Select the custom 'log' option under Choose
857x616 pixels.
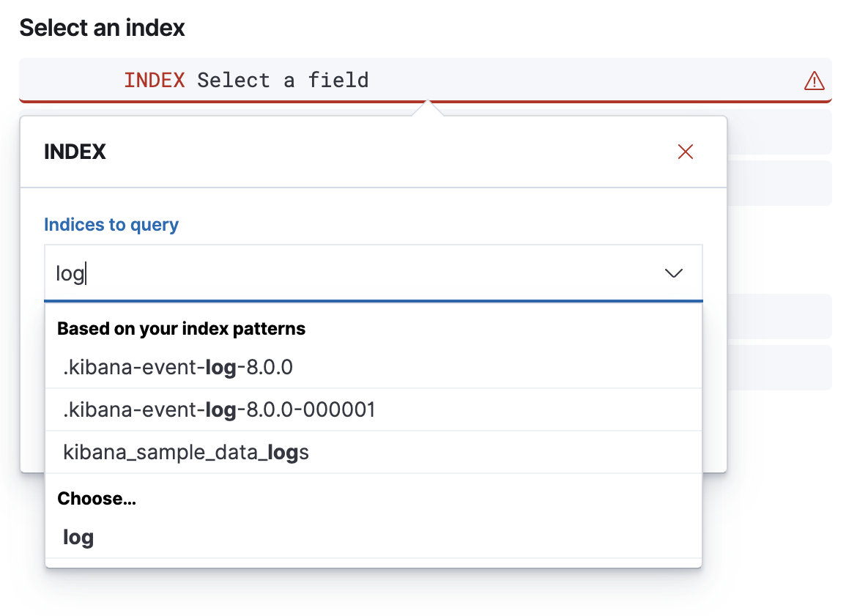click(x=77, y=537)
